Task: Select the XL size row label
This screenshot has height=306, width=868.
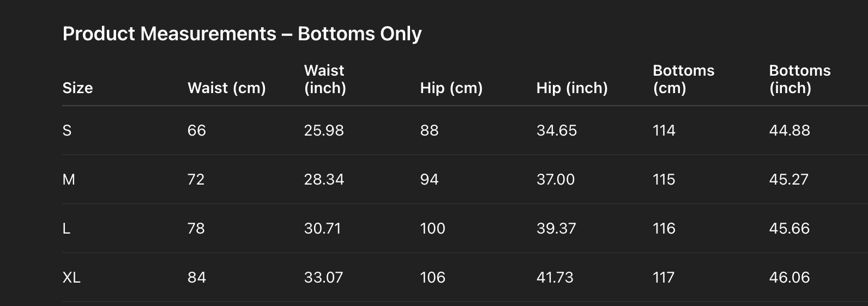Action: [x=71, y=278]
